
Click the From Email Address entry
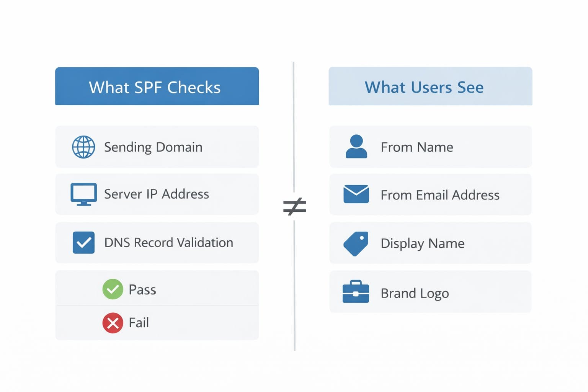[x=430, y=194]
